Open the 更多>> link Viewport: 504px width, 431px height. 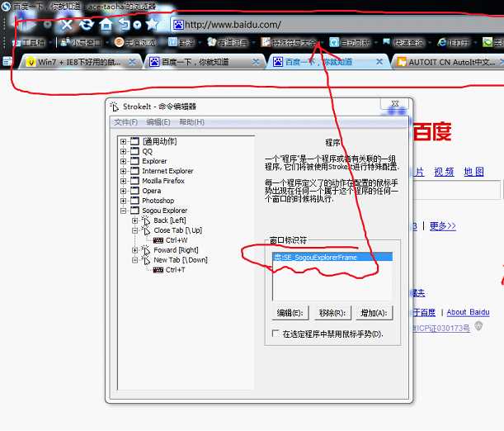443,226
